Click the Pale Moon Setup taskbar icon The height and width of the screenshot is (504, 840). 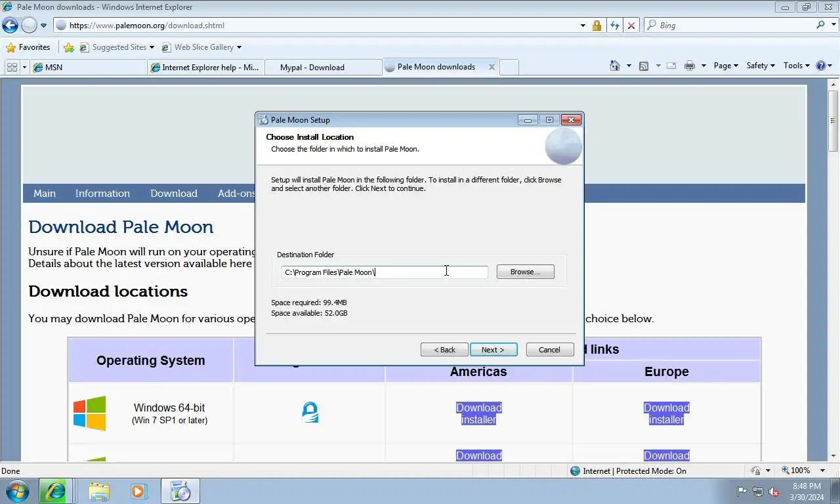(x=180, y=491)
